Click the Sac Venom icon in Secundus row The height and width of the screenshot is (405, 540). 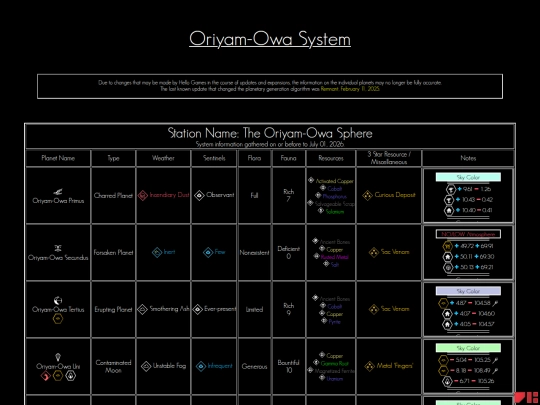[x=374, y=252]
